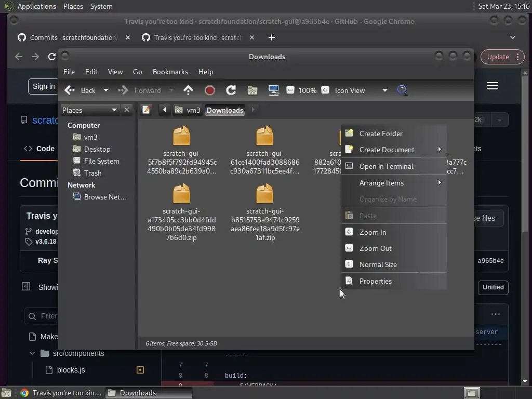Viewport: 532px width, 399px height.
Task: Choose Zoom Out from context menu
Action: (x=394, y=248)
